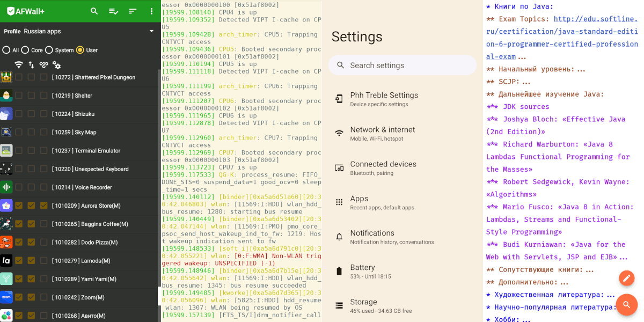Click the Shizuku app icon
This screenshot has height=322, width=644.
6,114
